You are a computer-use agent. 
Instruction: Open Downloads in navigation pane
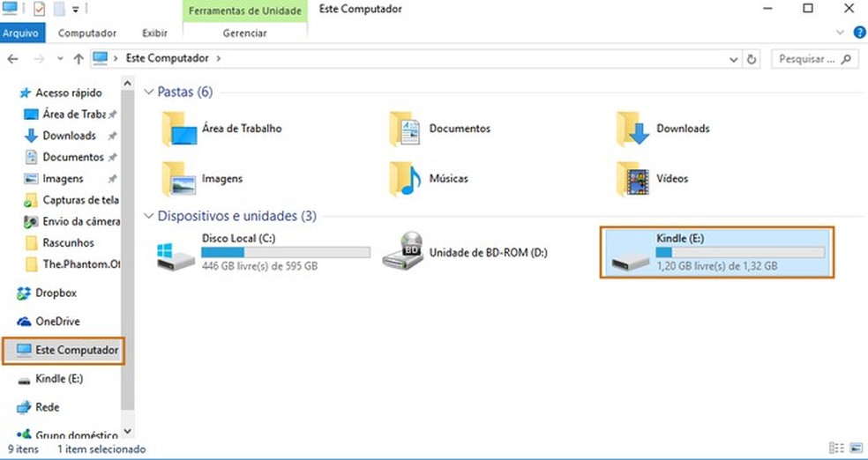(60, 136)
